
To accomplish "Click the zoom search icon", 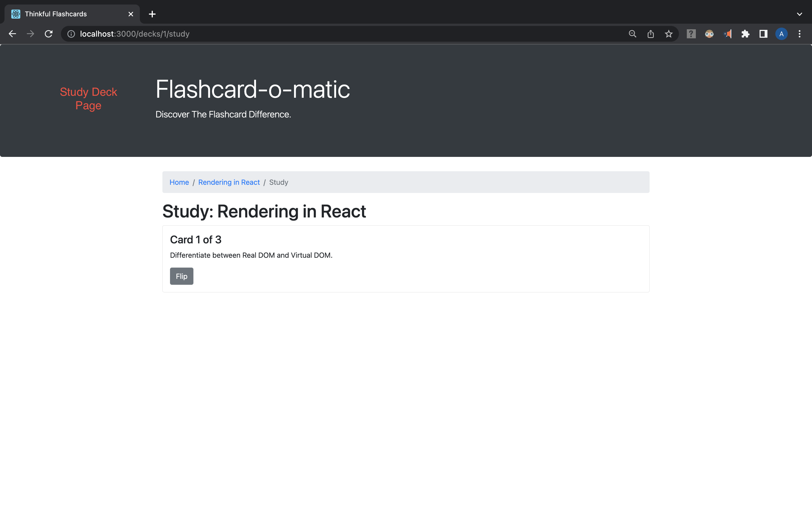I will coord(632,34).
